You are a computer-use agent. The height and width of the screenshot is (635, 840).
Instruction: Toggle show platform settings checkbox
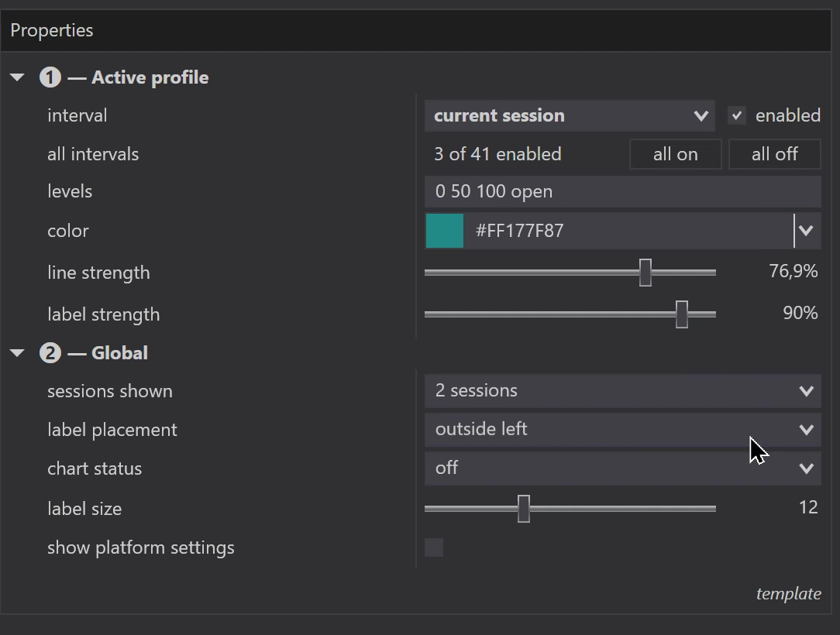pyautogui.click(x=434, y=547)
